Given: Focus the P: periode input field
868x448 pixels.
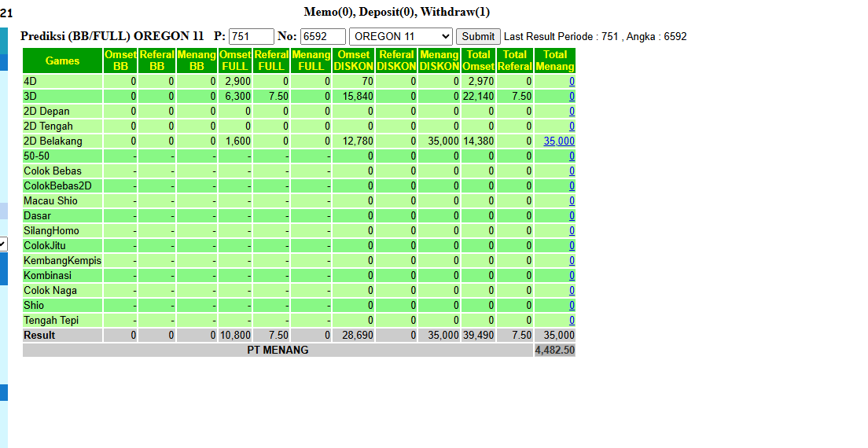Looking at the screenshot, I should click(252, 36).
